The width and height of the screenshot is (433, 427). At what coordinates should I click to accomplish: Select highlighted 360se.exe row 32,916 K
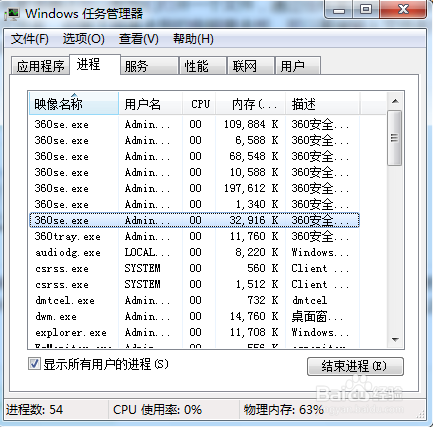(194, 220)
